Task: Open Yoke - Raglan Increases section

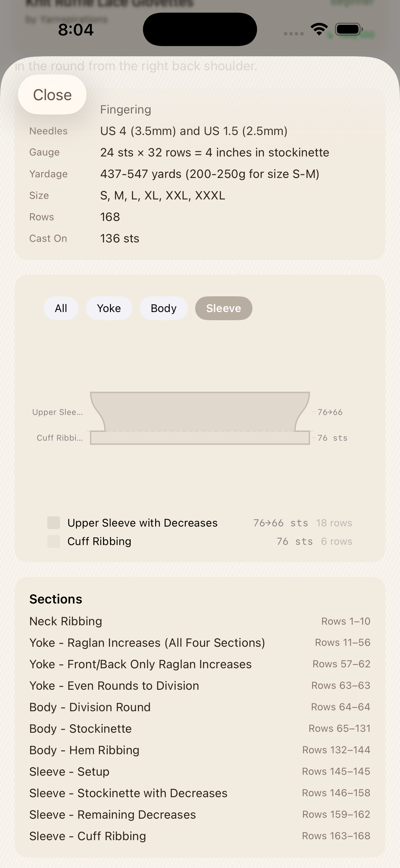Action: click(200, 643)
